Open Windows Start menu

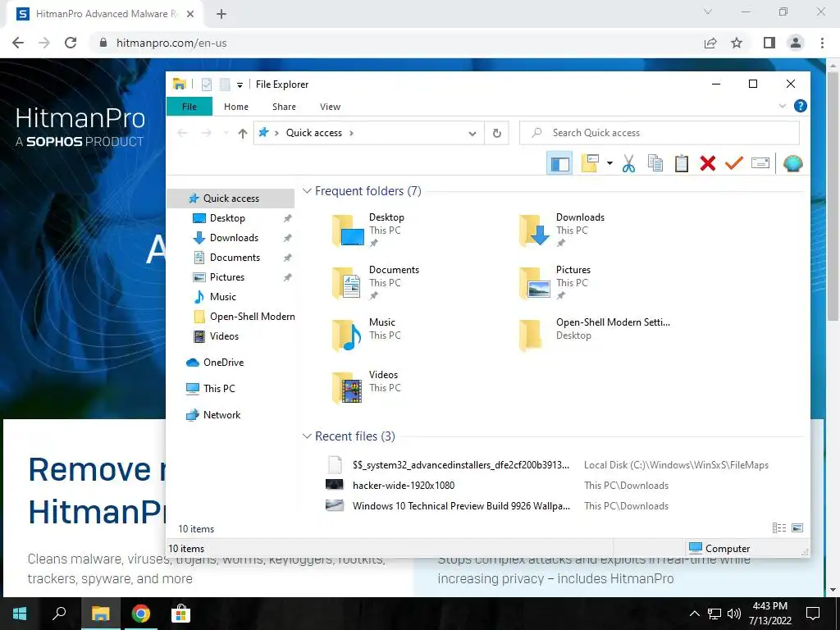[x=20, y=614]
